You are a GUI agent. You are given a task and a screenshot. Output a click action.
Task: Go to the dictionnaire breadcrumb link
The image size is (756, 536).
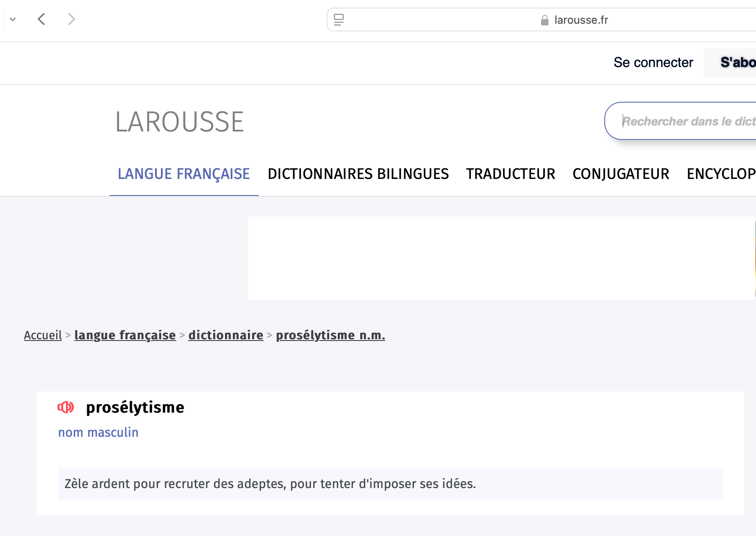pyautogui.click(x=226, y=335)
